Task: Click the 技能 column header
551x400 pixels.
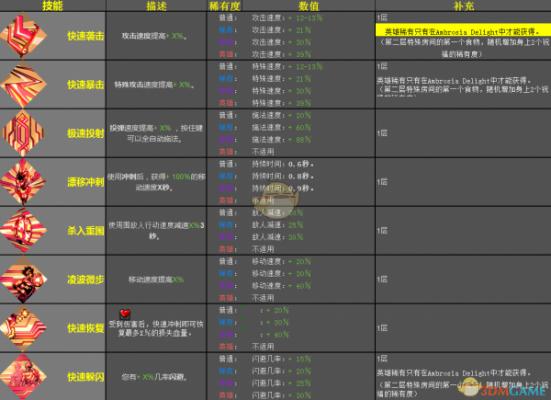Action: 52,6
